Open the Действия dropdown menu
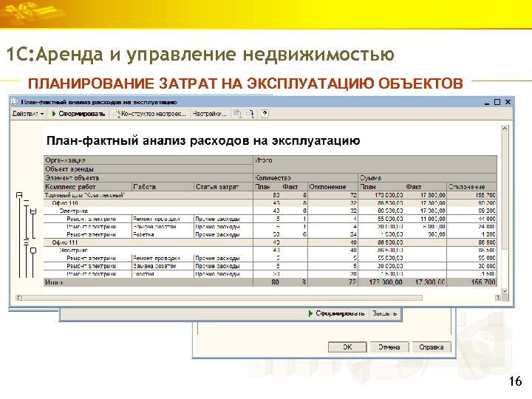Viewport: 532px width, 399px height. (x=28, y=114)
